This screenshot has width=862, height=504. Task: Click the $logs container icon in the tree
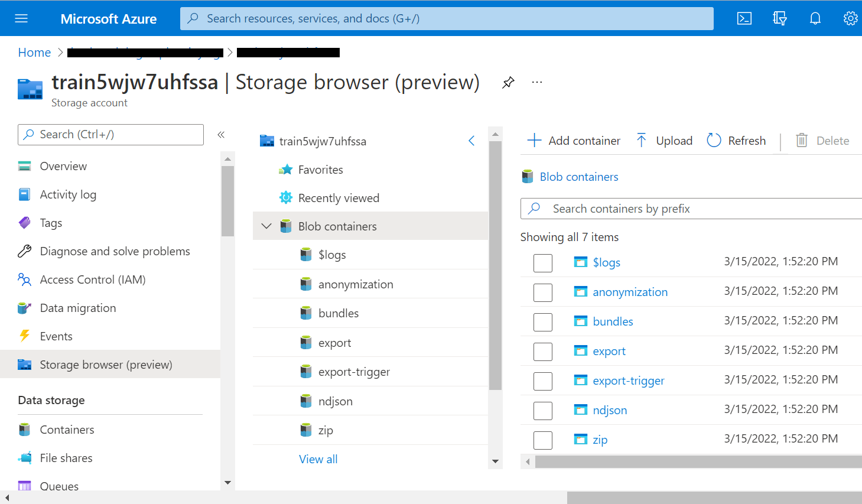[x=306, y=255]
